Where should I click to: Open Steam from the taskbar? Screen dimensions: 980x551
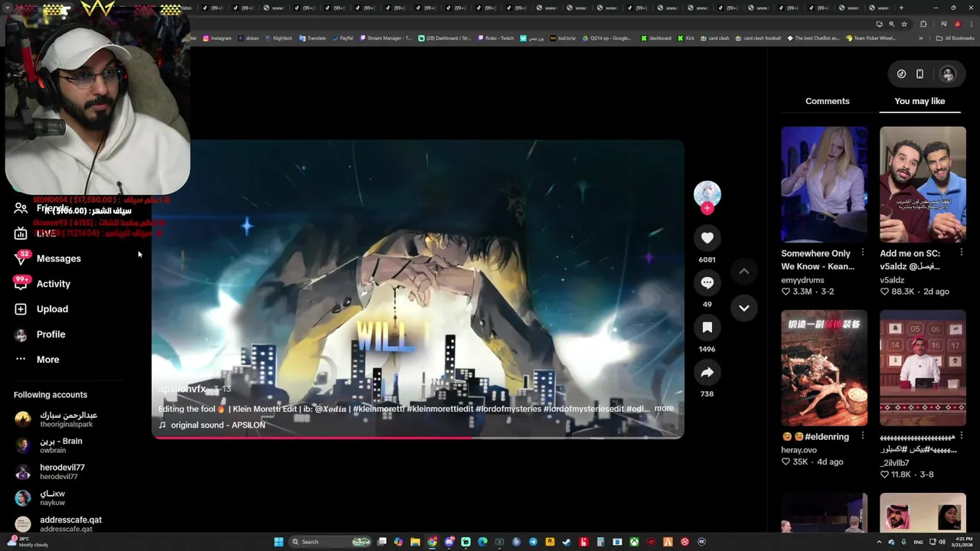point(567,542)
